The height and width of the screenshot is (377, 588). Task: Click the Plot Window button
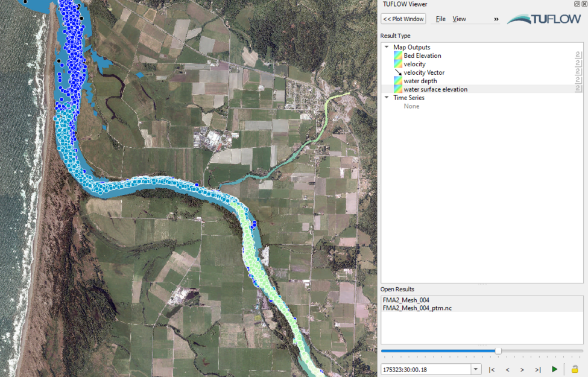(x=403, y=19)
